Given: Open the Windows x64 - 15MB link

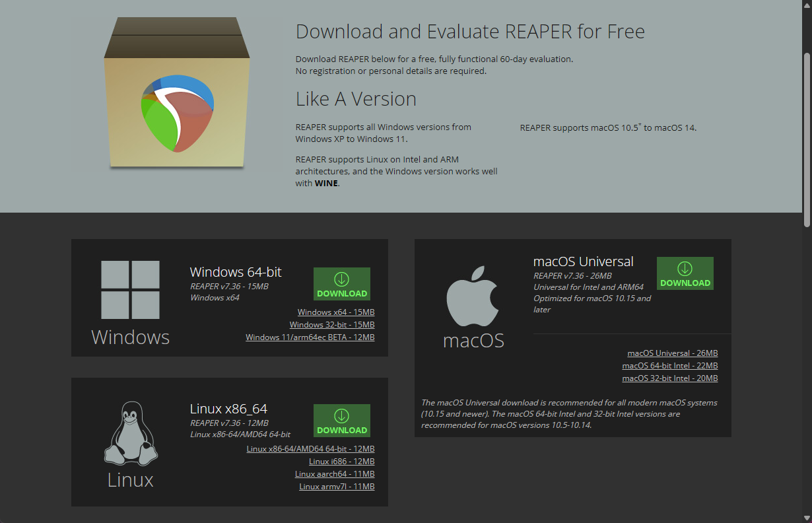Looking at the screenshot, I should click(336, 312).
